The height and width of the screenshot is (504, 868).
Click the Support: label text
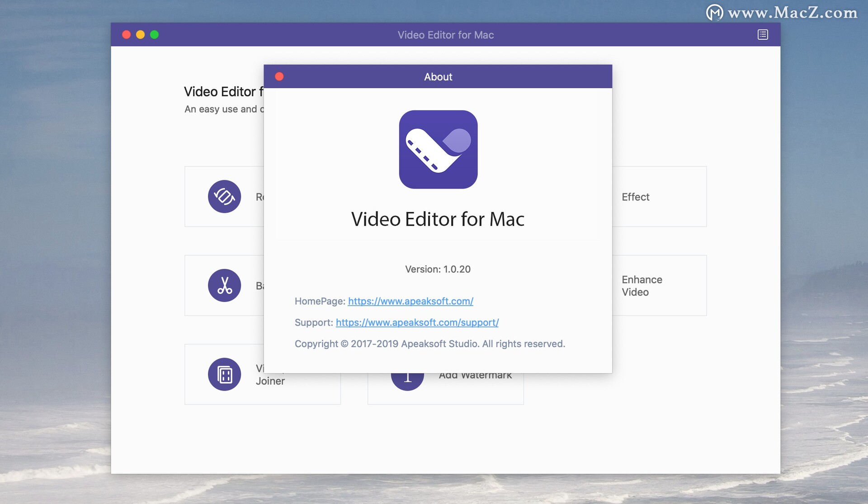coord(314,322)
